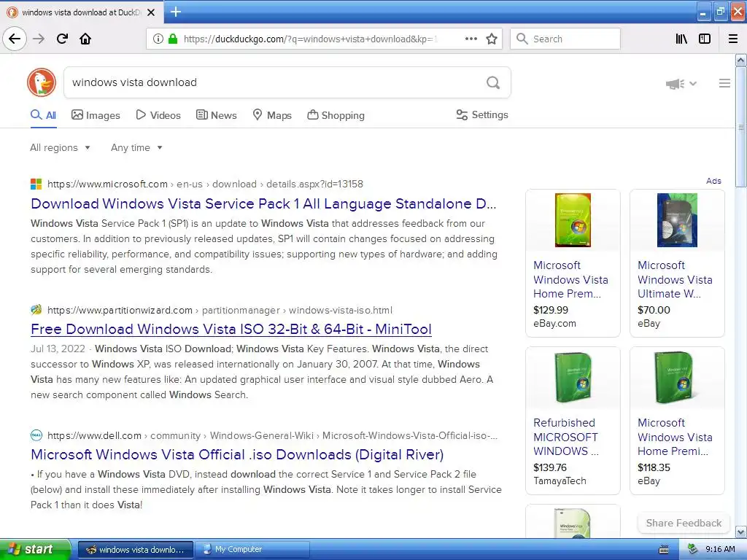Click the page scrollbar down arrow
747x560 pixels.
[741, 532]
